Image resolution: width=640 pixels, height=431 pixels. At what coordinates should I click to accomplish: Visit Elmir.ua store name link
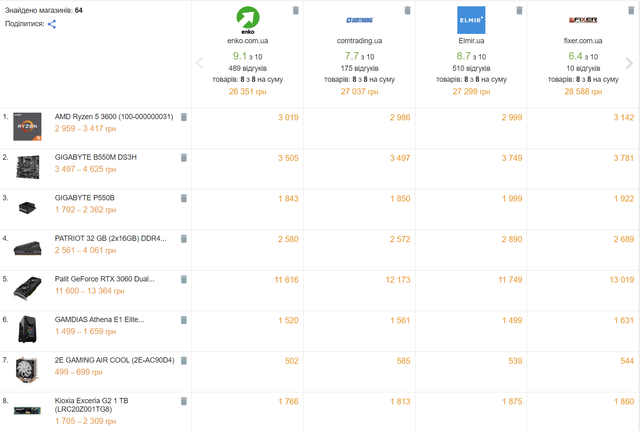click(x=471, y=41)
